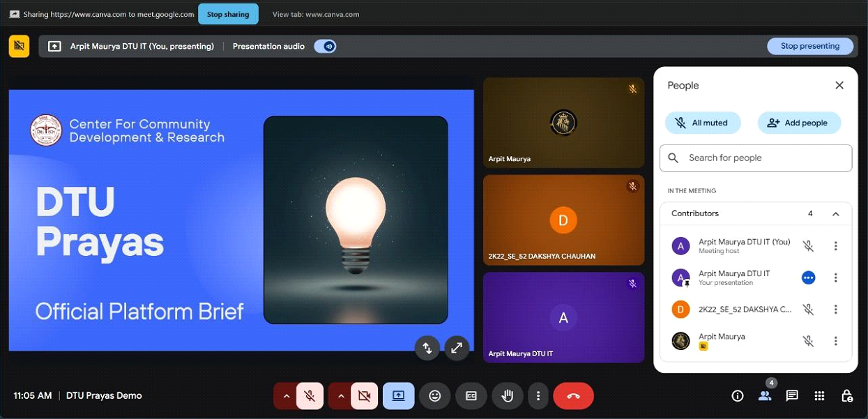Toggle microphone on in call controls
The width and height of the screenshot is (868, 419).
(x=310, y=396)
